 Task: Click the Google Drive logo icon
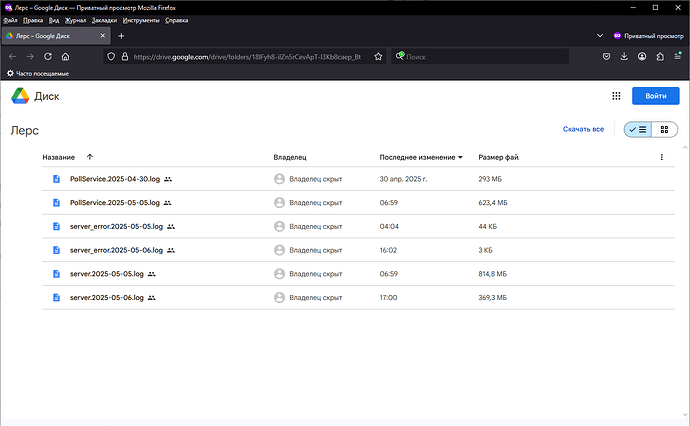coord(20,96)
